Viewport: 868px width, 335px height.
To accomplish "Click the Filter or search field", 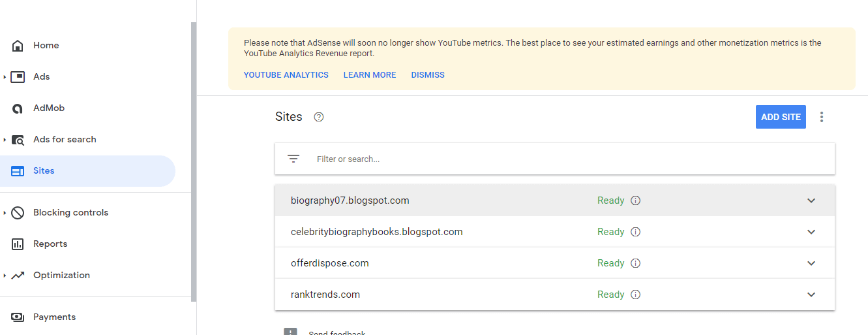I will pos(555,159).
